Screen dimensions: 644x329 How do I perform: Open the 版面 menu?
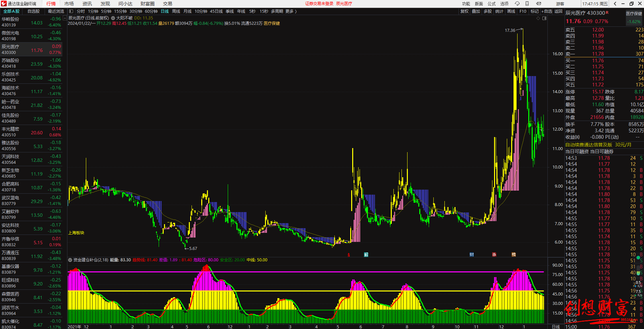point(479,4)
